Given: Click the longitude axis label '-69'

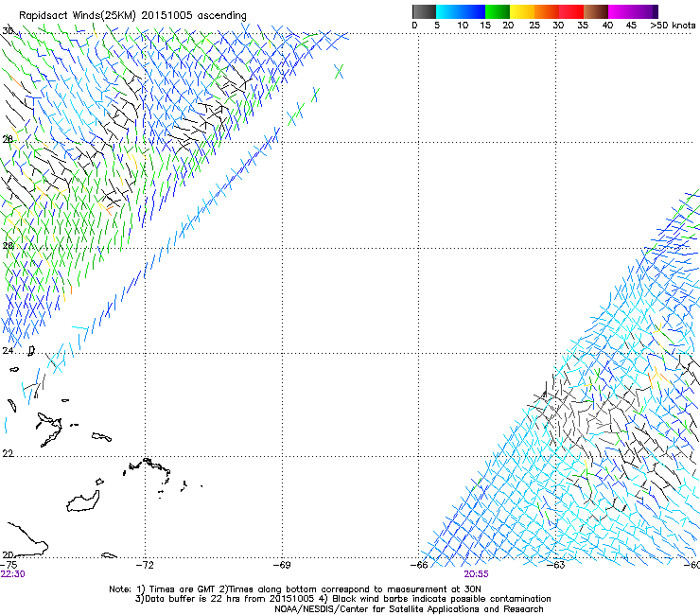Looking at the screenshot, I should (282, 565).
